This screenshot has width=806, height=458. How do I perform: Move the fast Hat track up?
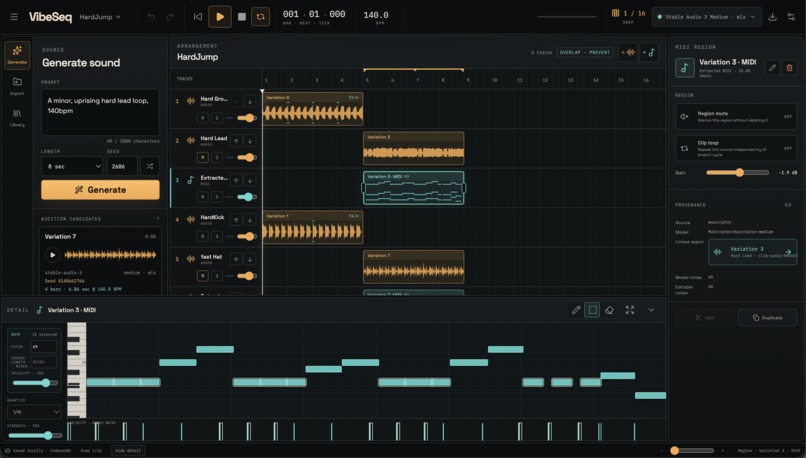[x=236, y=260]
